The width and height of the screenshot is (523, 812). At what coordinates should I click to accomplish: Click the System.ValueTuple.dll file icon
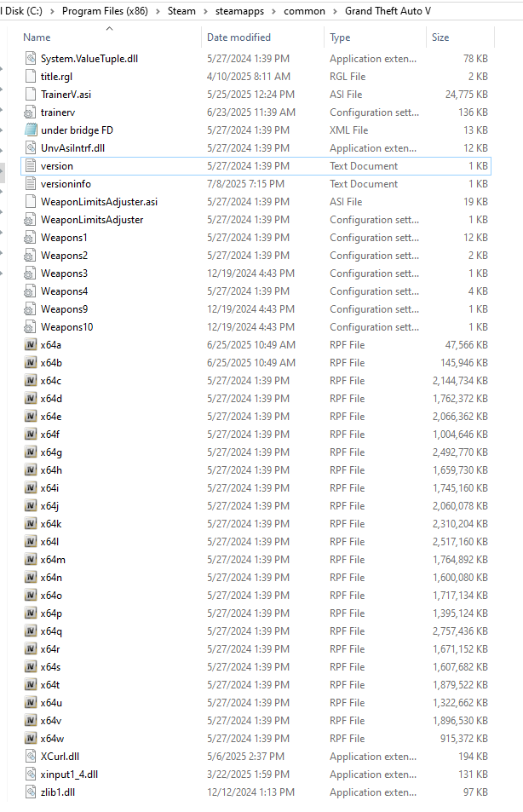tap(31, 59)
